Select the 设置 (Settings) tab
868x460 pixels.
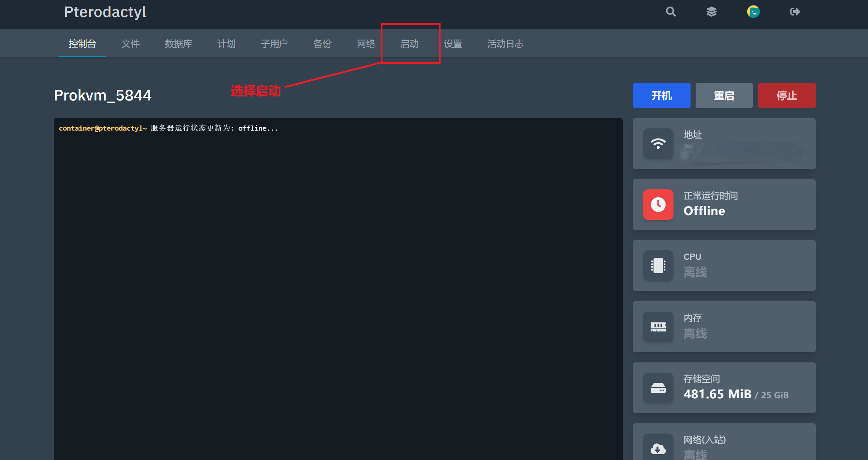click(x=453, y=44)
